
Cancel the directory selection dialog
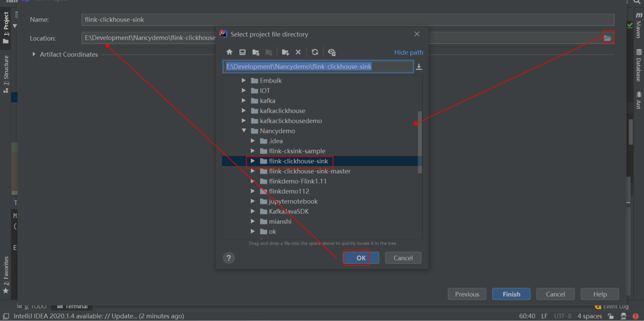[x=403, y=258]
